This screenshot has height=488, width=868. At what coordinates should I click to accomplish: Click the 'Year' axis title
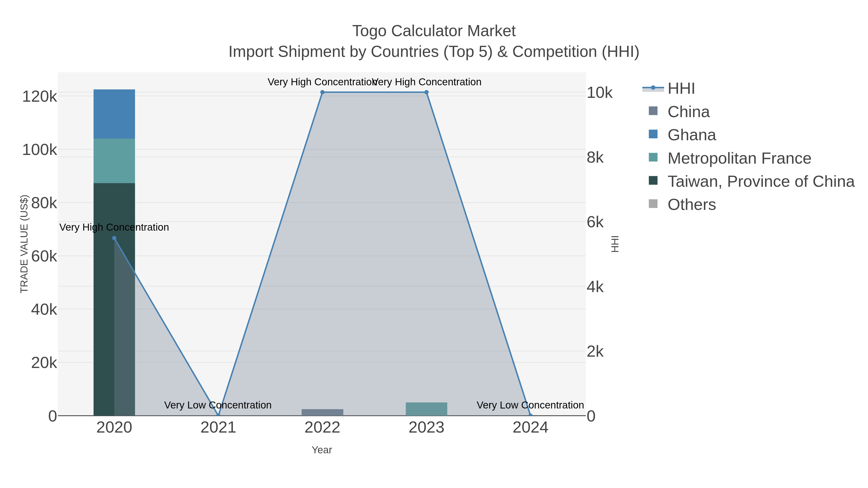[322, 450]
